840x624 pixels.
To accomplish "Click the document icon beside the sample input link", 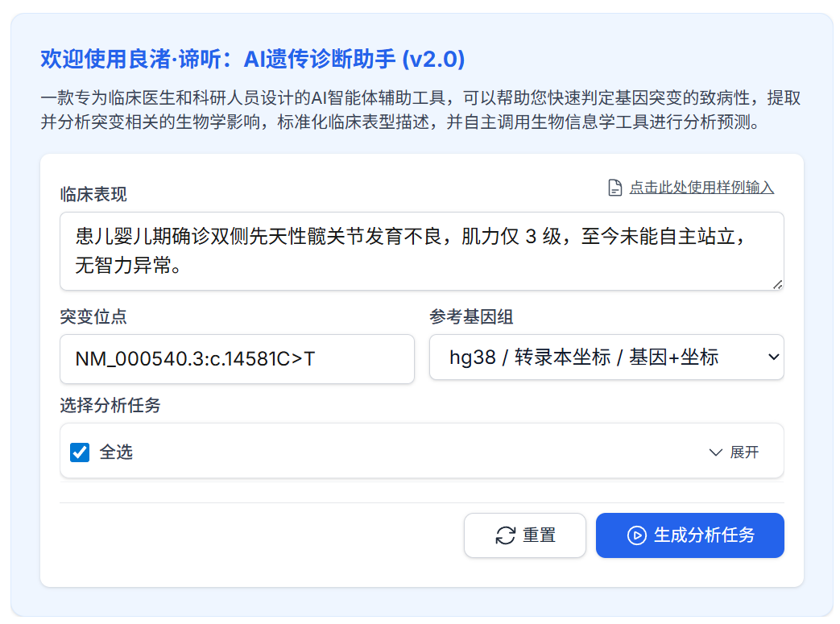I will pyautogui.click(x=614, y=188).
